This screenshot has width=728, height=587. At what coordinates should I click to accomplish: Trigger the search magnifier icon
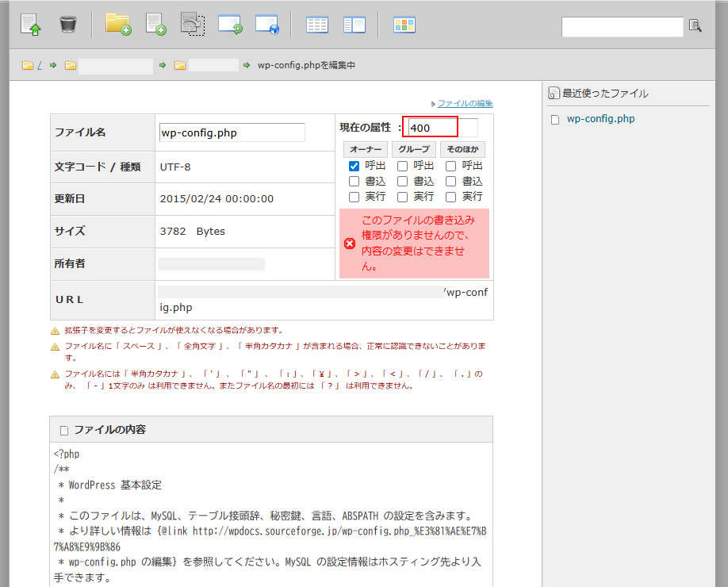[x=695, y=26]
